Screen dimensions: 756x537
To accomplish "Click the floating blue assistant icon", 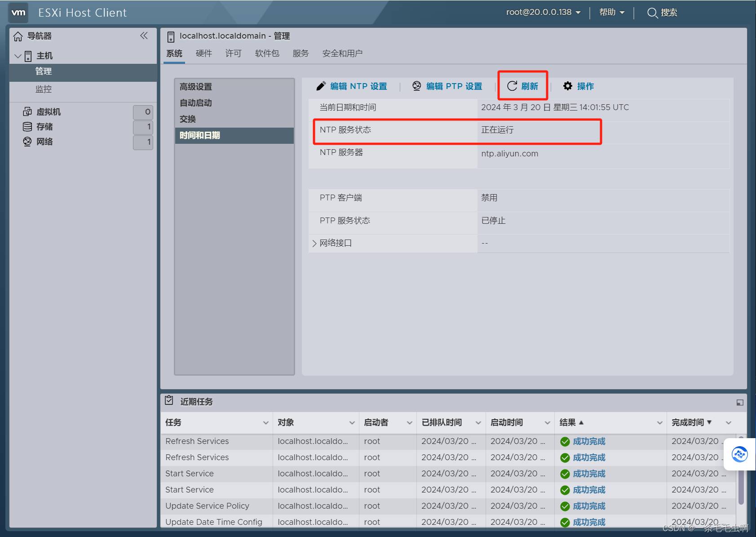I will tap(739, 454).
